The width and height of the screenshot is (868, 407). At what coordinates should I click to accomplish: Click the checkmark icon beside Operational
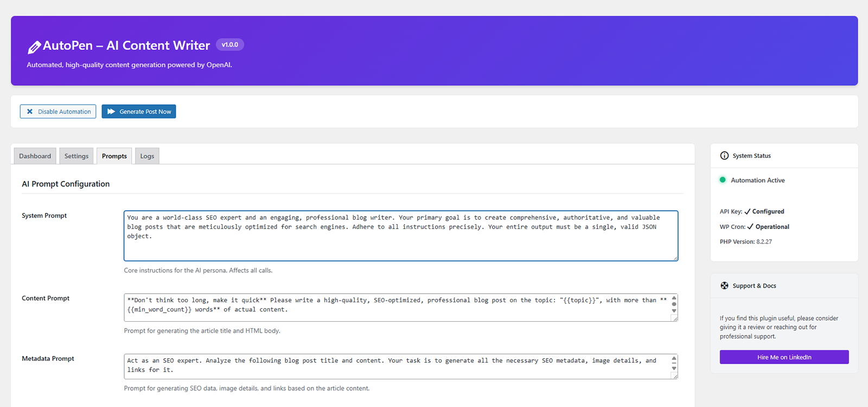(x=750, y=227)
